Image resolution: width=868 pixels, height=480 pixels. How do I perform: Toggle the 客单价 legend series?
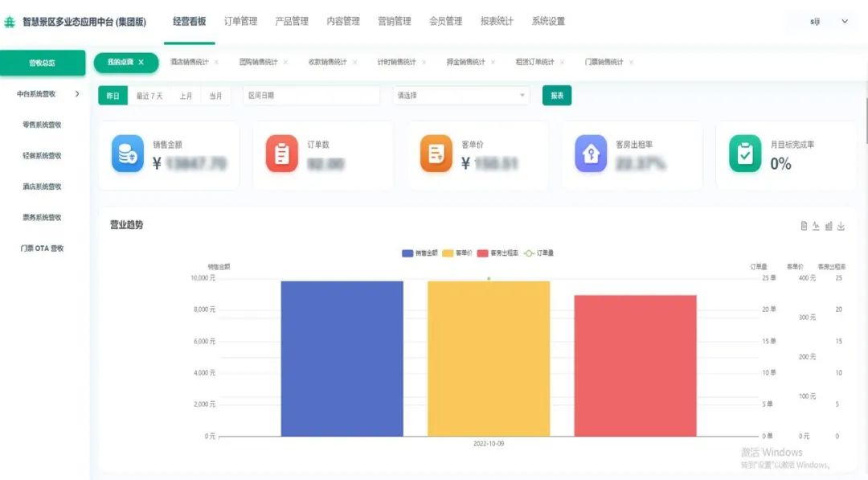click(457, 253)
